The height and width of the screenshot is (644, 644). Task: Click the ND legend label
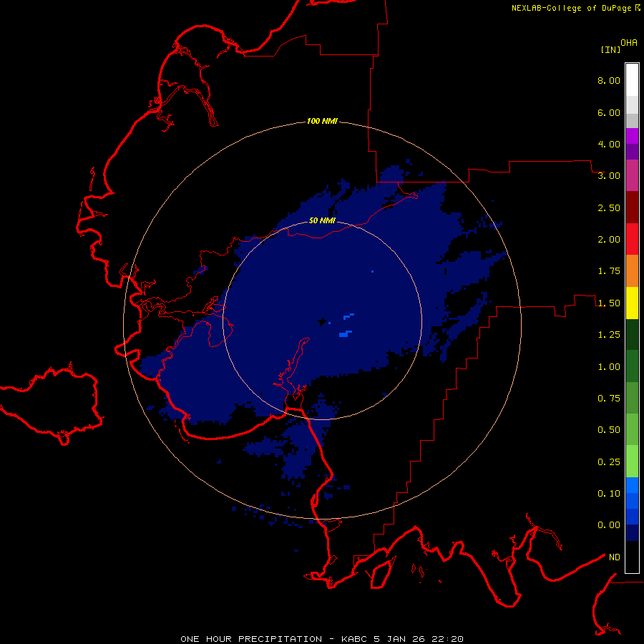click(x=615, y=557)
